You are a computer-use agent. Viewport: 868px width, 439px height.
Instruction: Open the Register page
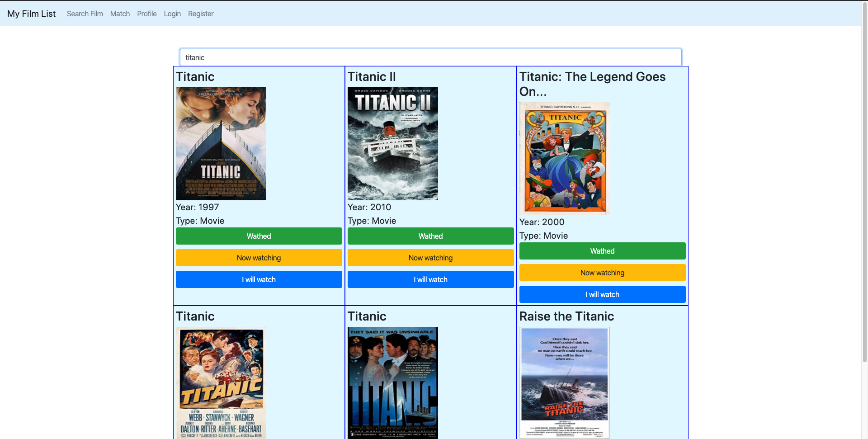point(201,14)
